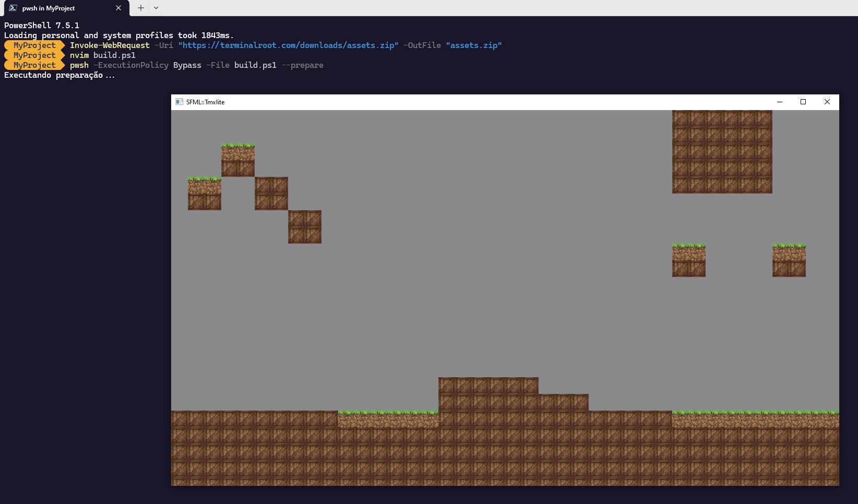Click the SFML::Tmxlite window app icon
The width and height of the screenshot is (858, 504).
(179, 102)
